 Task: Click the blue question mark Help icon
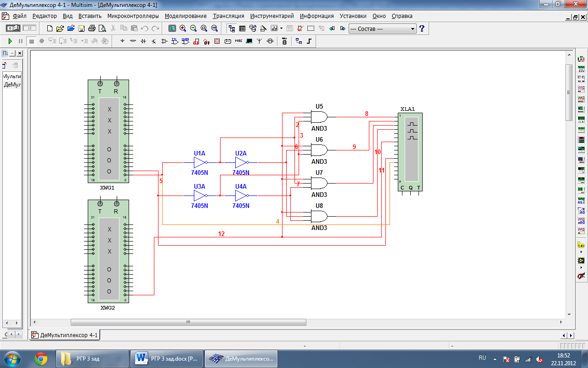(422, 29)
